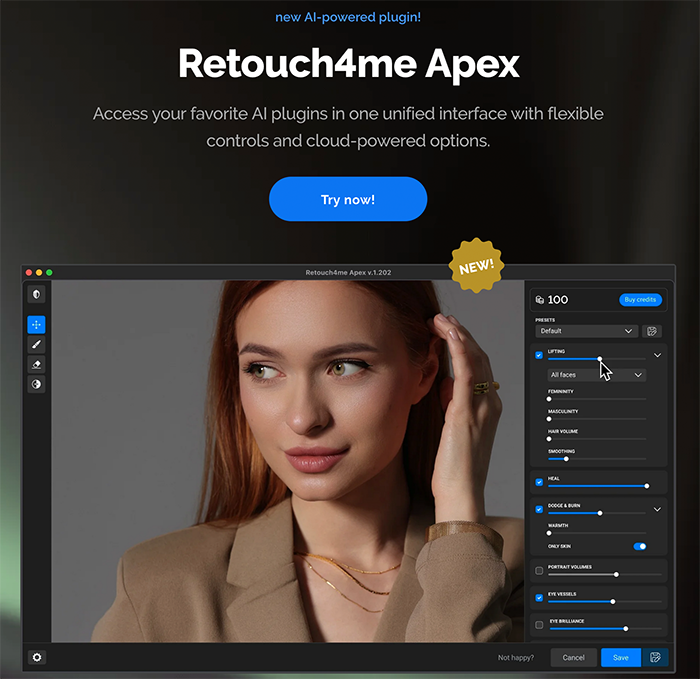Click the PRESETS label
The height and width of the screenshot is (679, 700).
click(545, 320)
